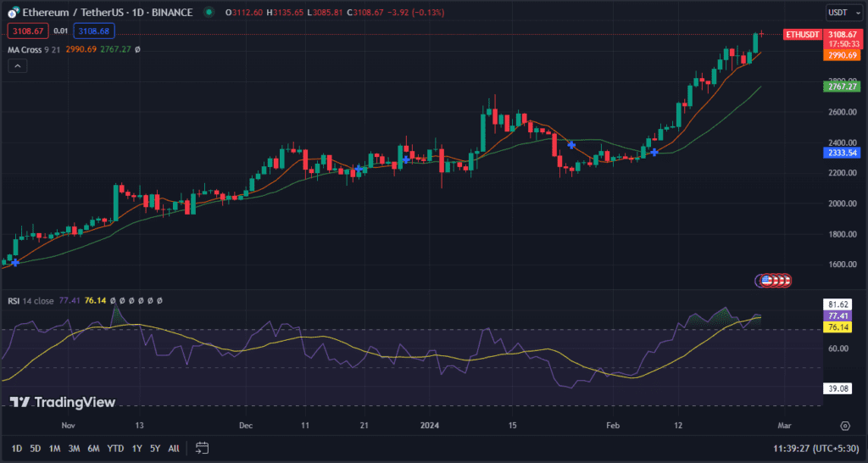Click the 1600.00 price scale label
Viewport: 868px width, 463px height.
(842, 265)
